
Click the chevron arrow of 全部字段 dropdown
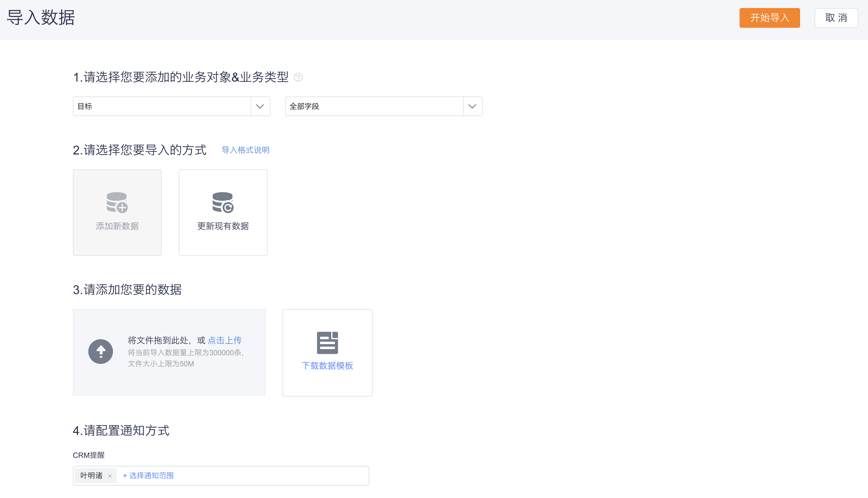coord(472,106)
